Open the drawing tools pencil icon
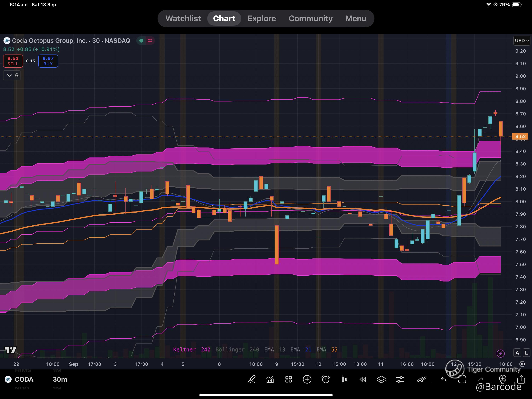This screenshot has height=399, width=532. pos(252,379)
